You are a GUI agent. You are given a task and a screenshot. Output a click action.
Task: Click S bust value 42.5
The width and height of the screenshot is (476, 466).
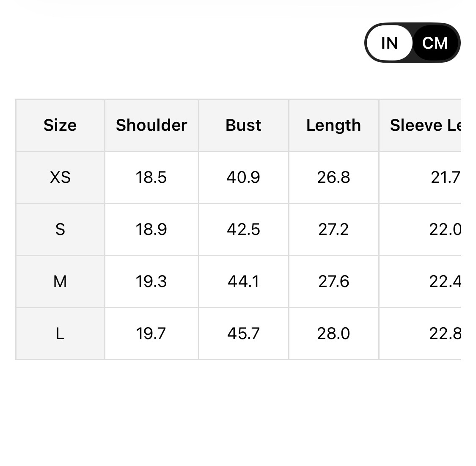[243, 229]
